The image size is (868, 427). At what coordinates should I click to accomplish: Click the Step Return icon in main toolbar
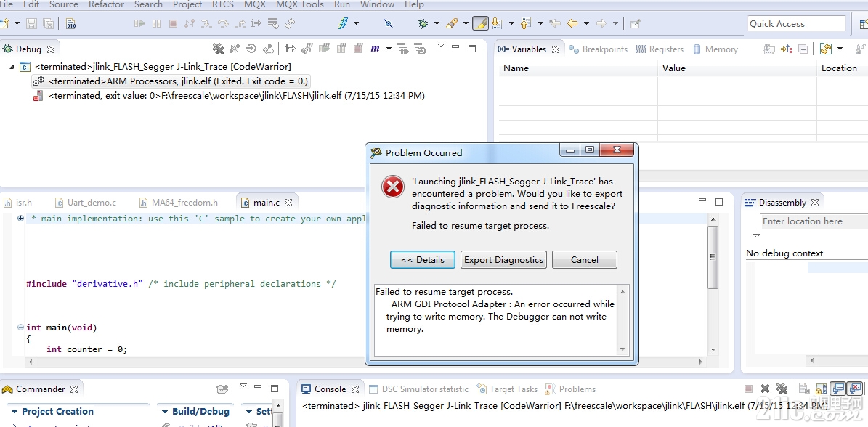tap(240, 24)
